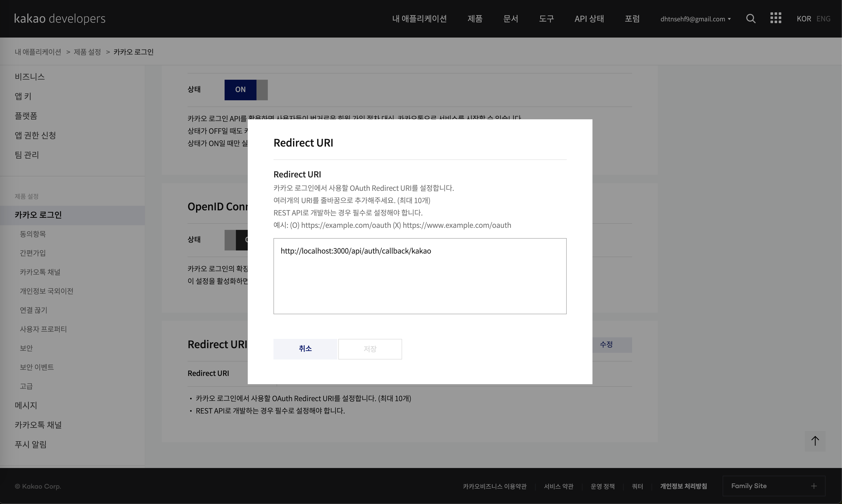Open 개인정보 국외이전 submenu item

click(46, 291)
